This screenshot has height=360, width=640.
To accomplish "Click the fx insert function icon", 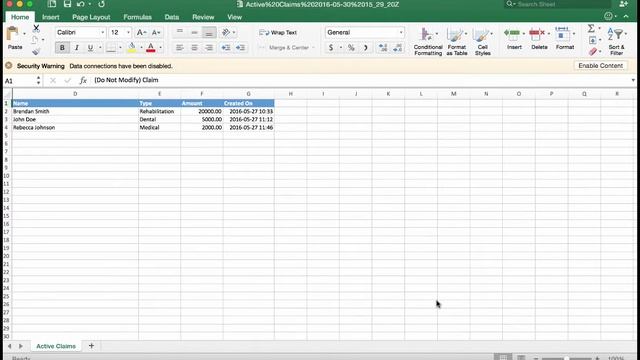I will click(x=83, y=80).
